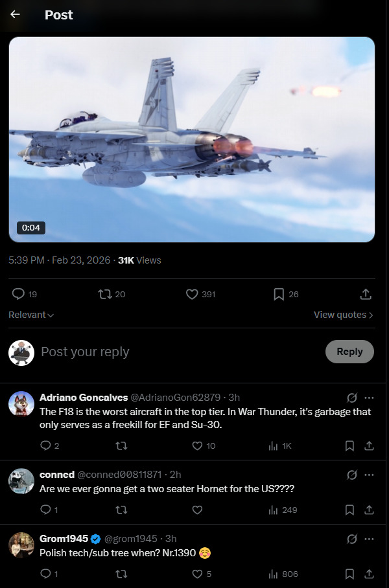Open more options menu on Grom1945's reply
Viewport: 389px width, 588px height.
click(x=369, y=539)
